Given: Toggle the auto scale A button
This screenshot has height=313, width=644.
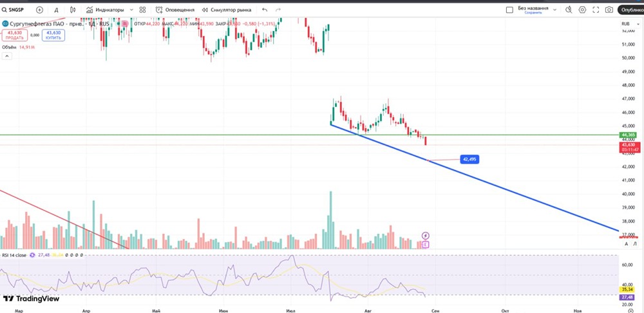Looking at the screenshot, I should click(x=627, y=244).
